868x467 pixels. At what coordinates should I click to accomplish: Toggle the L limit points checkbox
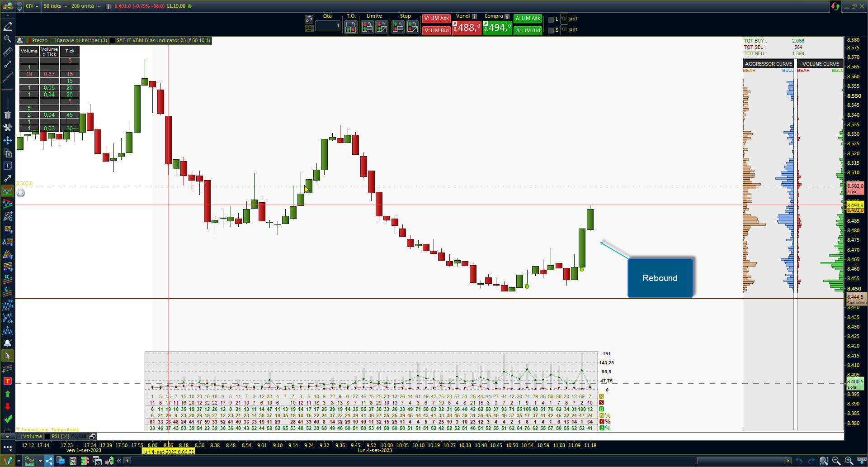pyautogui.click(x=551, y=19)
